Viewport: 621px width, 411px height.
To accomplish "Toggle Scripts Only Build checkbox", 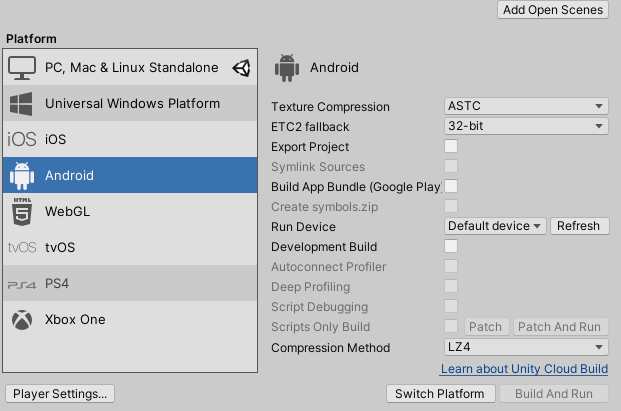I will (451, 326).
